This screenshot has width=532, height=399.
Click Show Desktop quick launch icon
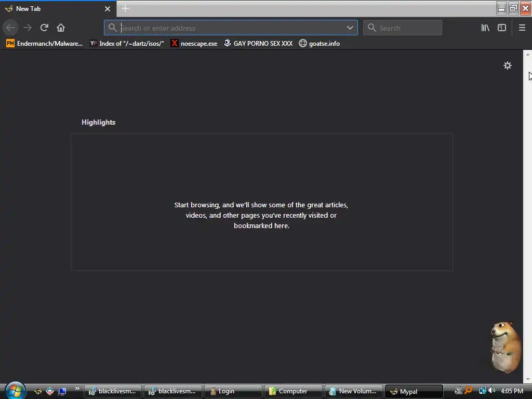tap(62, 391)
